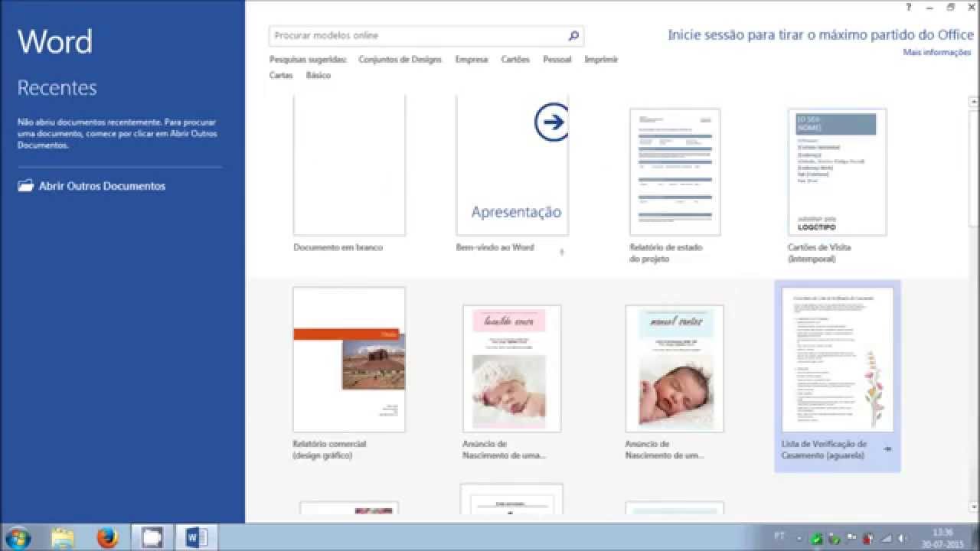This screenshot has height=551, width=980.
Task: Pin the Lista de Verificação de Casamento template
Action: 887,449
